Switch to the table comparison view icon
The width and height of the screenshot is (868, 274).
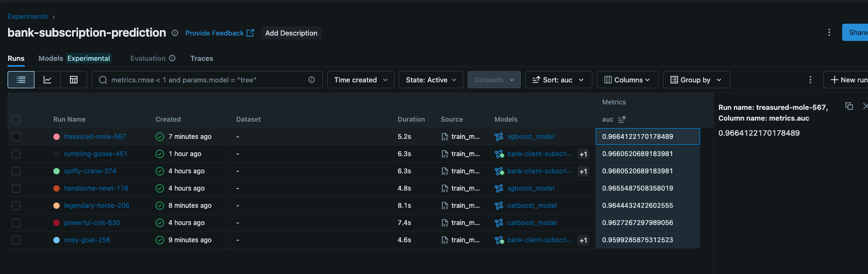(74, 80)
